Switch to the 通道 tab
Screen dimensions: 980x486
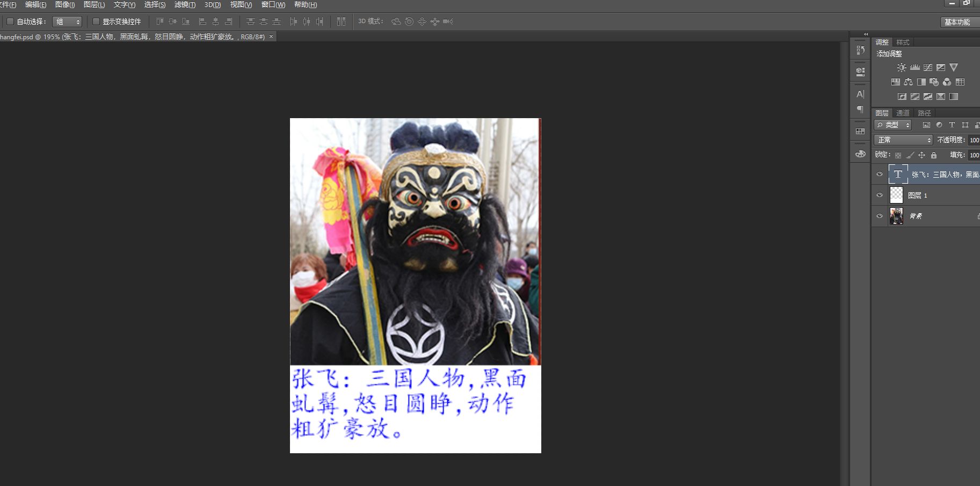903,113
